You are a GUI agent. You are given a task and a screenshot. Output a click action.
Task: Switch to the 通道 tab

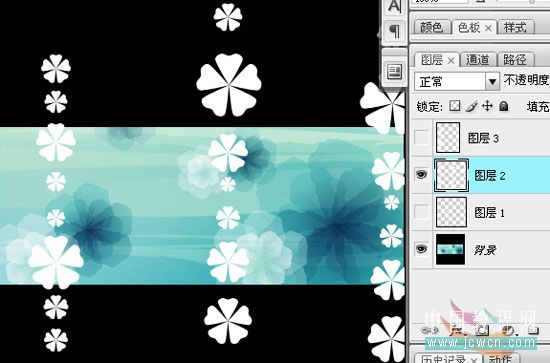[x=478, y=60]
